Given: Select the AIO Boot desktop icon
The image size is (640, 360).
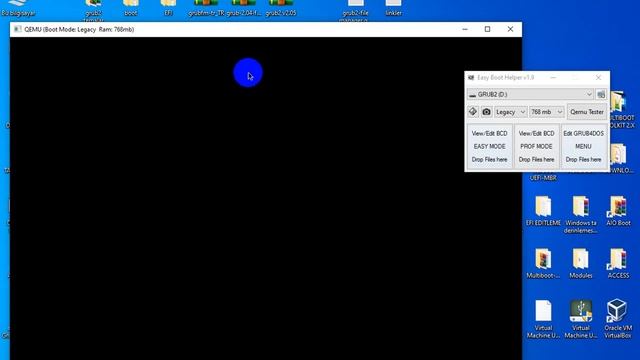Looking at the screenshot, I should coord(618,211).
